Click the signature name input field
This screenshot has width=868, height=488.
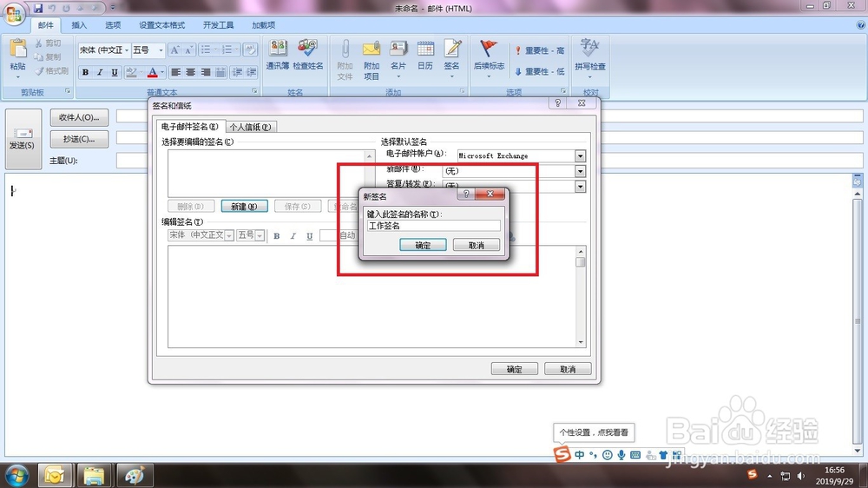point(433,226)
